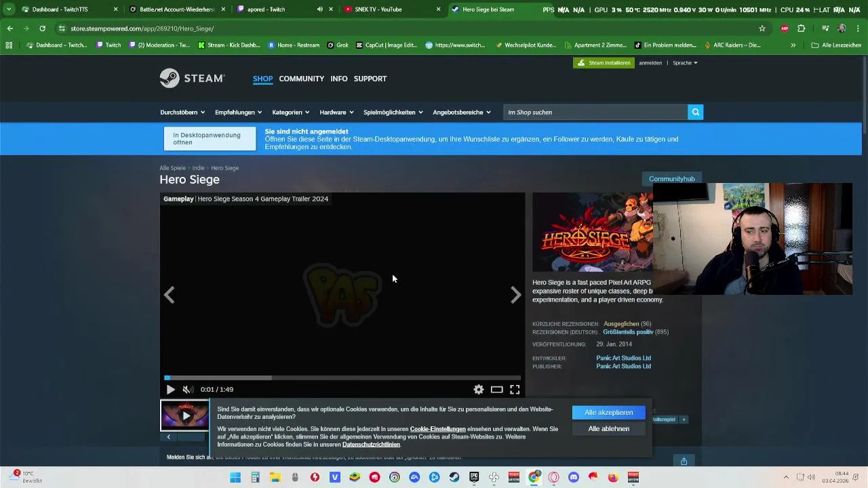Focus the Im Shop suchen field

(595, 113)
